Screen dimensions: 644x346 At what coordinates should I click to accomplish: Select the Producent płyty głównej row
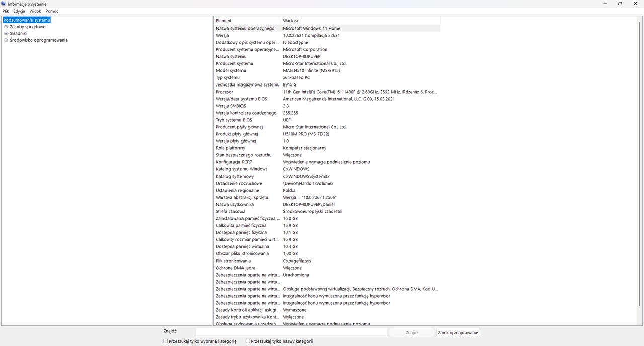tap(327, 127)
